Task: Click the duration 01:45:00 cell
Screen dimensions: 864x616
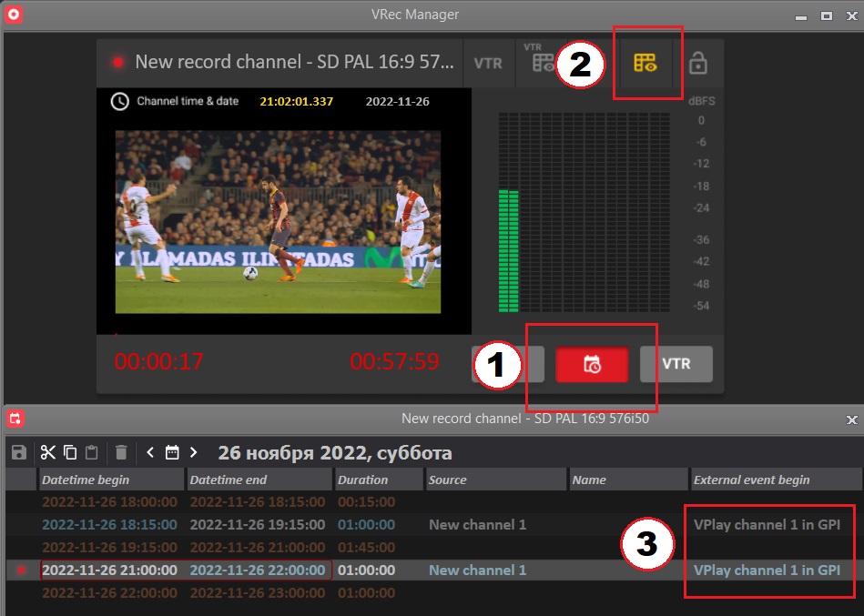Action: pyautogui.click(x=366, y=547)
